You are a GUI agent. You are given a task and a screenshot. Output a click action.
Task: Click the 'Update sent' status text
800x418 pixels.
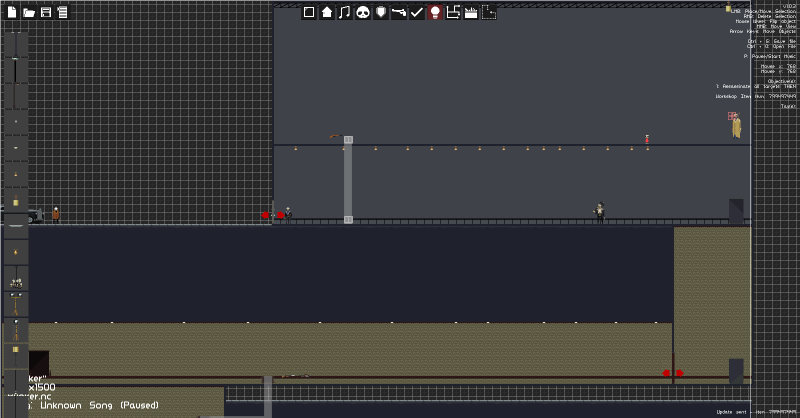click(731, 412)
